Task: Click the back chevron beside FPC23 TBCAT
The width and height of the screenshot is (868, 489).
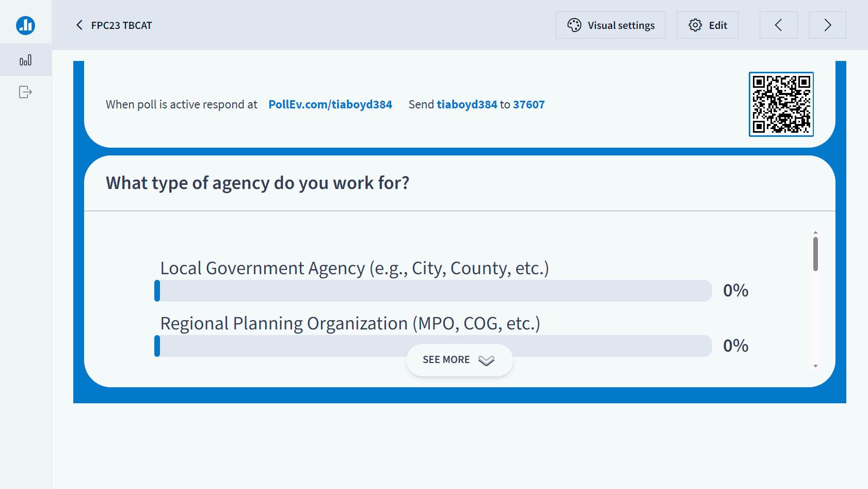Action: [79, 25]
